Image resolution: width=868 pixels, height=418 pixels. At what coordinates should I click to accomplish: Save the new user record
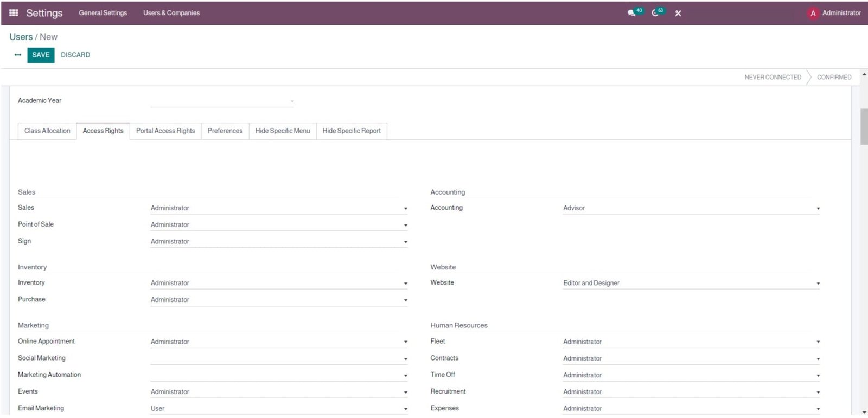click(x=41, y=55)
